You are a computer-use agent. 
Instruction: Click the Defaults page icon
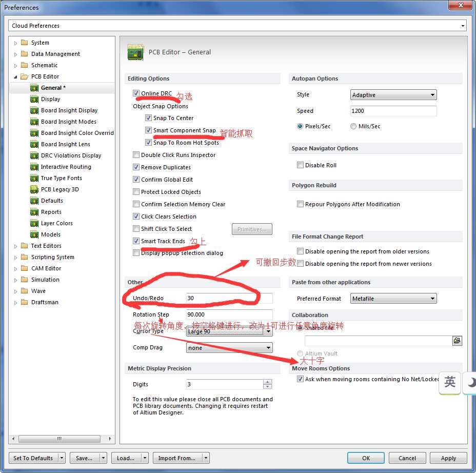click(34, 201)
